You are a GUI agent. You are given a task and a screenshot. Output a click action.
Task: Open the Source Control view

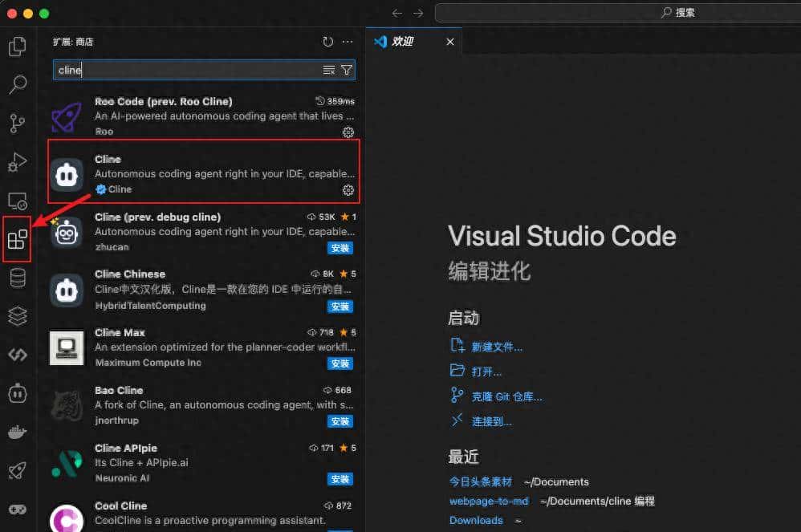pyautogui.click(x=18, y=123)
